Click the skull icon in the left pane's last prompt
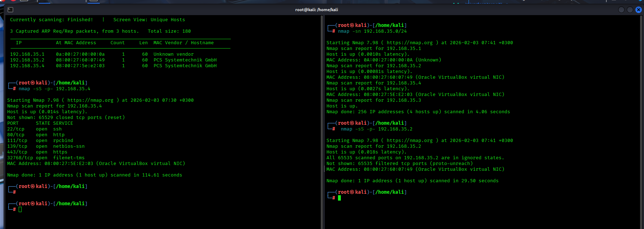 33,203
